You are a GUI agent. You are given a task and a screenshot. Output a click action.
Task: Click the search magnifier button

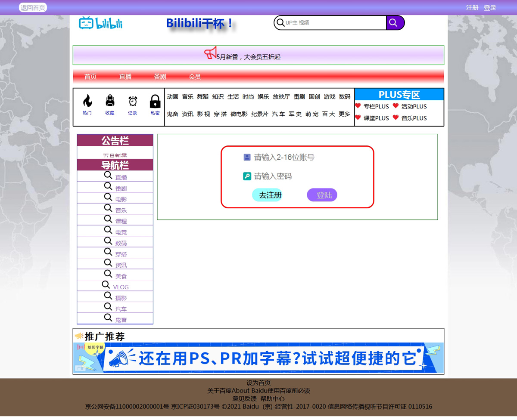(395, 23)
